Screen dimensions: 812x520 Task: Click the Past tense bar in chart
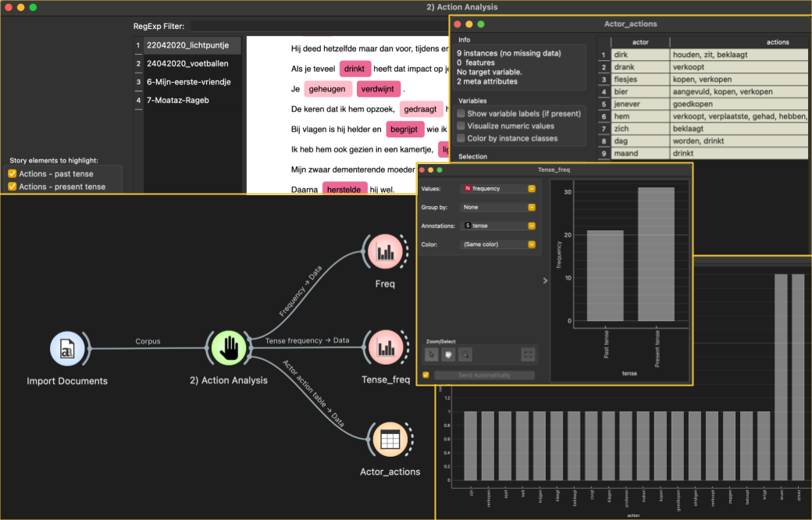coord(605,276)
